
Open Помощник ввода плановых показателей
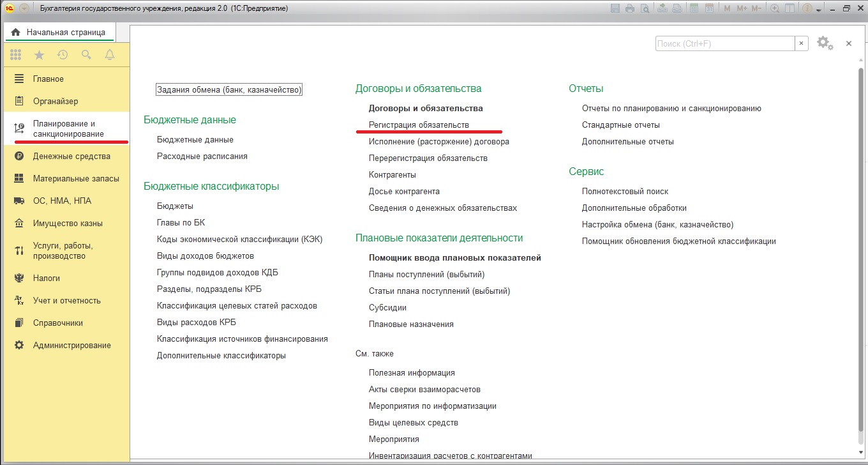coord(455,257)
